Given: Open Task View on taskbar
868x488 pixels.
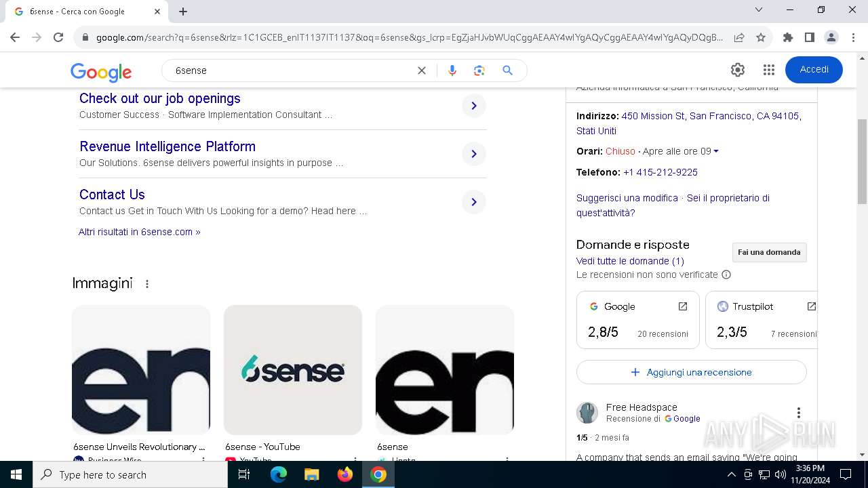Looking at the screenshot, I should (244, 474).
